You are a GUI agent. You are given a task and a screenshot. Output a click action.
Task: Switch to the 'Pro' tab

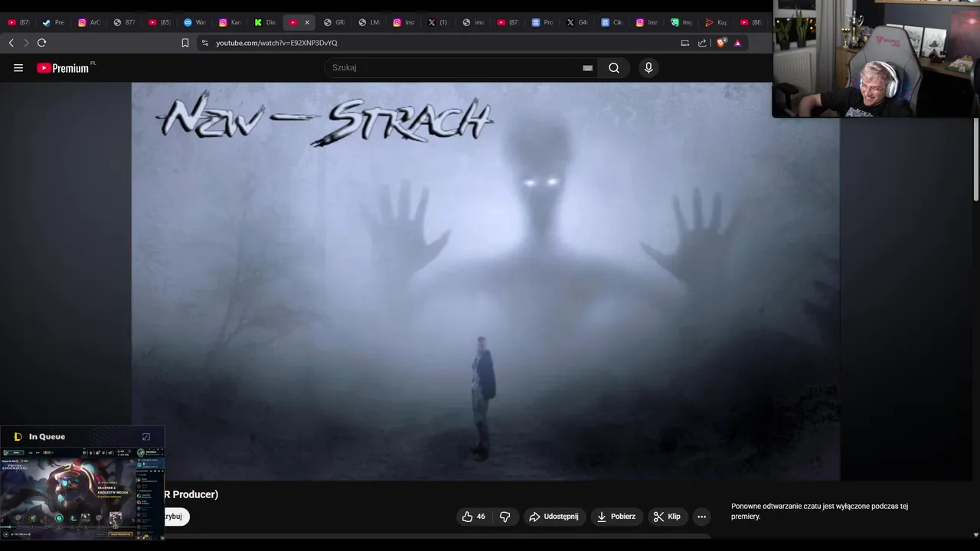542,22
